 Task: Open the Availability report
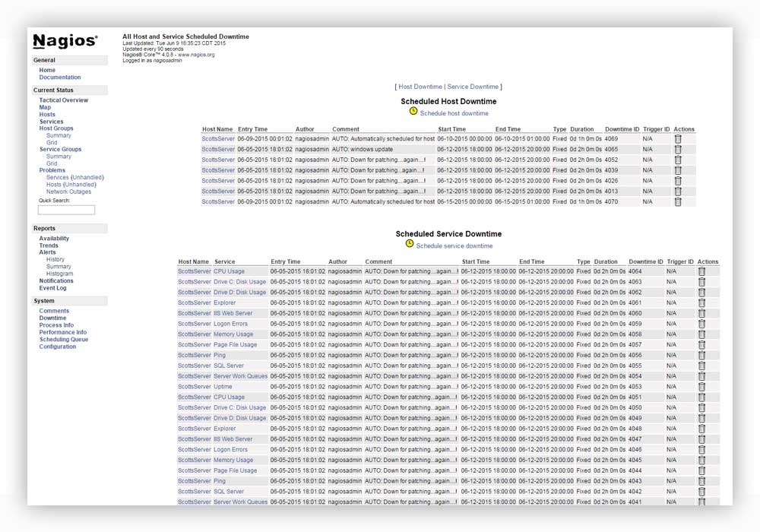(54, 239)
